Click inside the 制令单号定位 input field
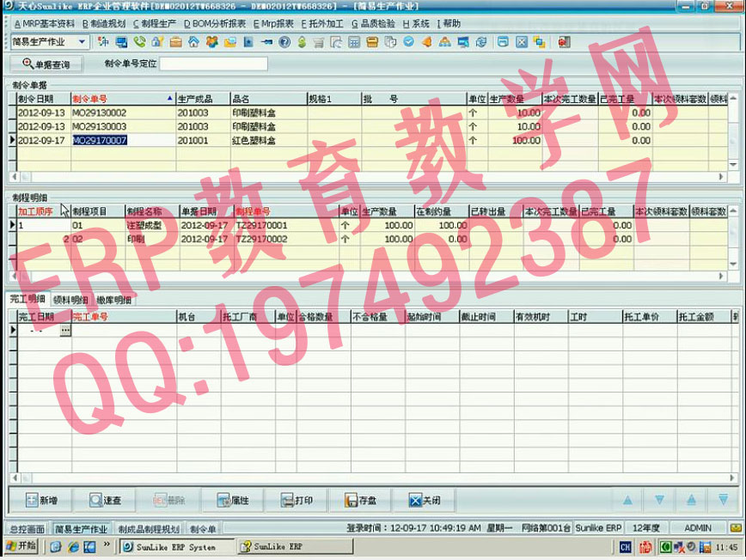Viewport: 746px width, 560px height. (213, 64)
